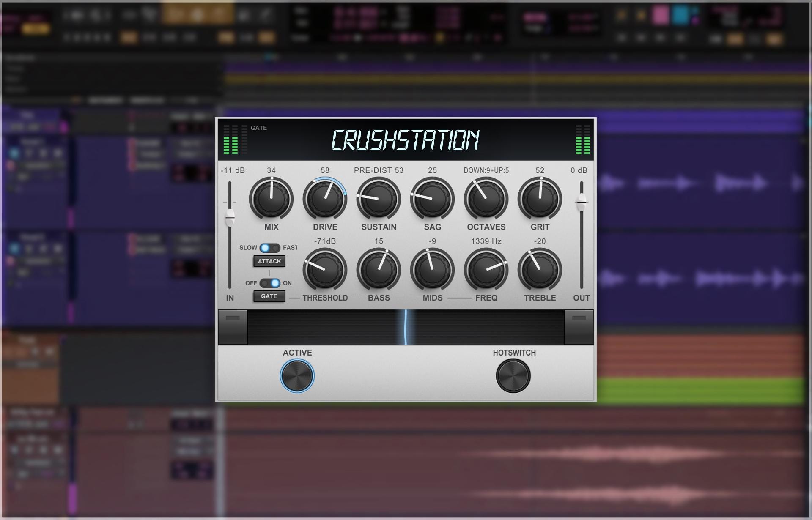The height and width of the screenshot is (520, 812).
Task: Click the HOTSWITCH footswitch
Action: click(513, 376)
